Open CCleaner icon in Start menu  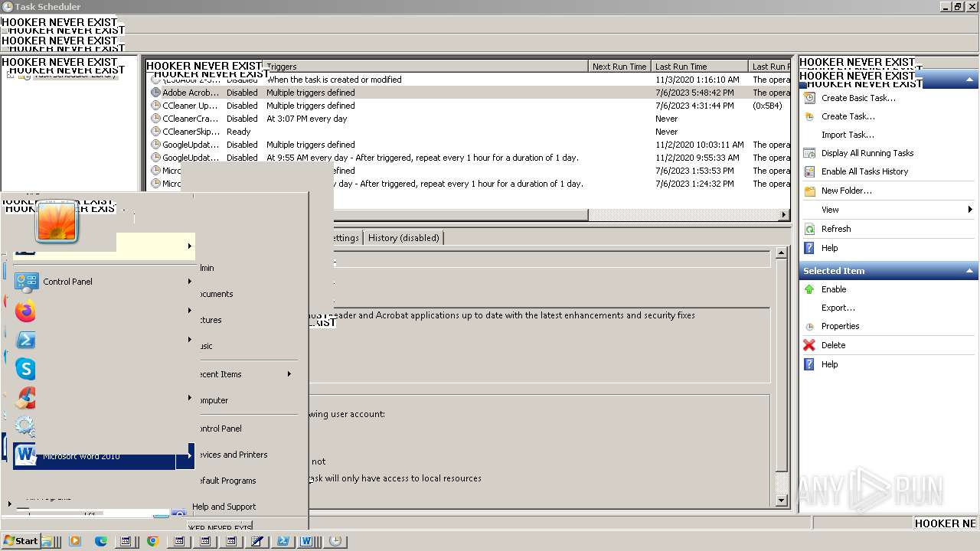pyautogui.click(x=26, y=398)
